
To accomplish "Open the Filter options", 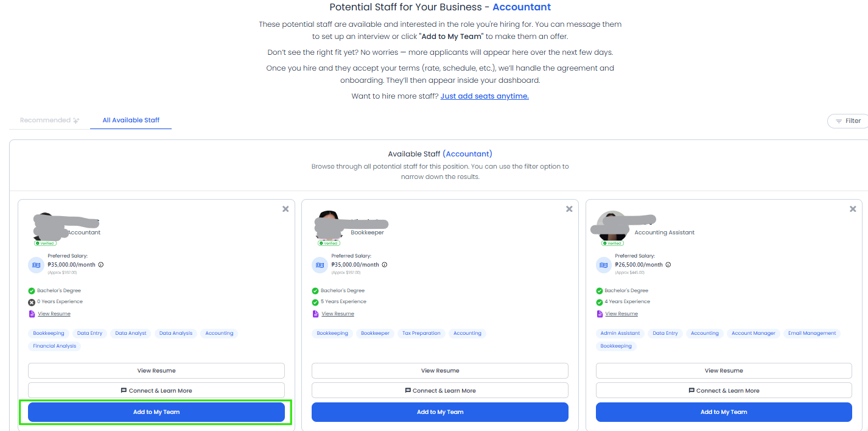I will pyautogui.click(x=848, y=121).
